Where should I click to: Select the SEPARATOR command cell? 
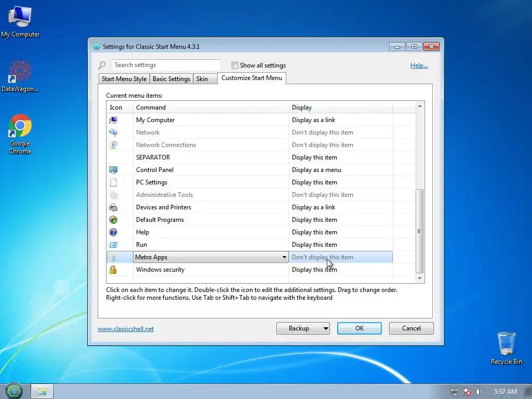[211, 157]
